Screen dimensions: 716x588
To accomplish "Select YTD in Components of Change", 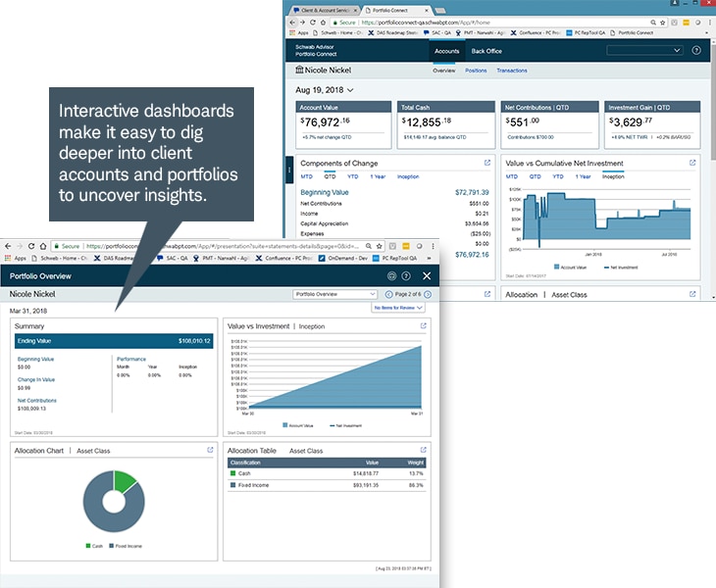I will 352,176.
